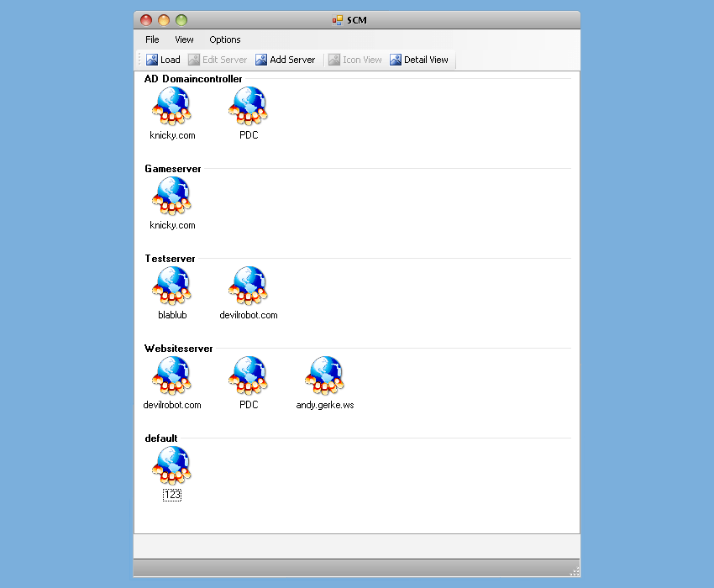Click the Add Server toolbar button
Image resolution: width=714 pixels, height=588 pixels.
click(x=286, y=60)
